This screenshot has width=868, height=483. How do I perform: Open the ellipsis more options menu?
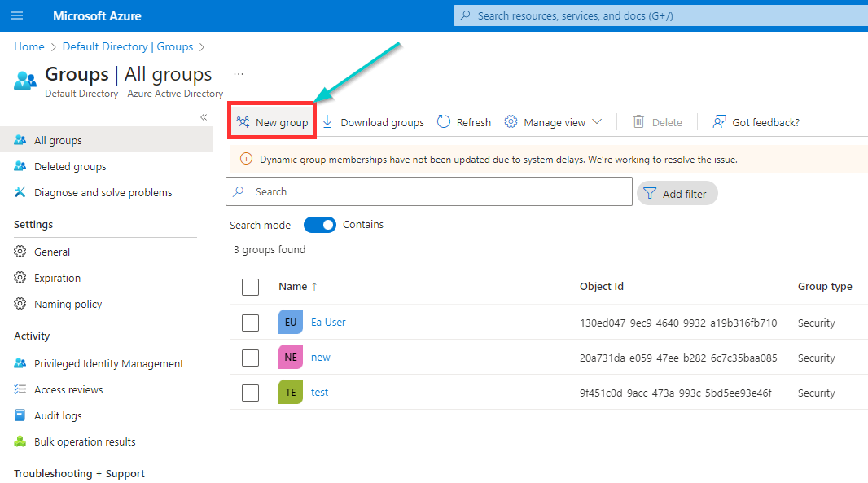pyautogui.click(x=239, y=73)
